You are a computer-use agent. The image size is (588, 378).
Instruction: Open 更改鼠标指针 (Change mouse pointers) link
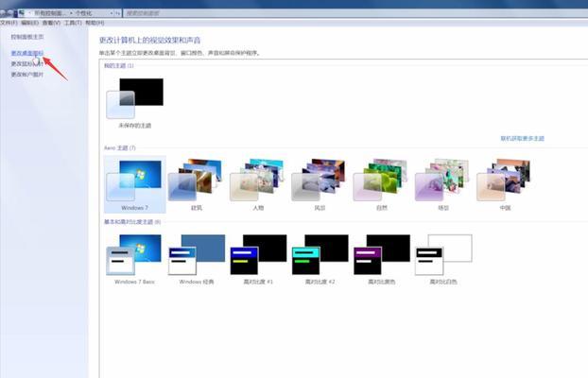(27, 63)
